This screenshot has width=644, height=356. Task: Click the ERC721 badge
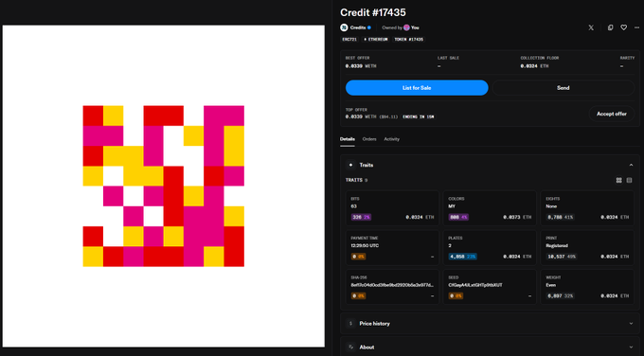349,40
